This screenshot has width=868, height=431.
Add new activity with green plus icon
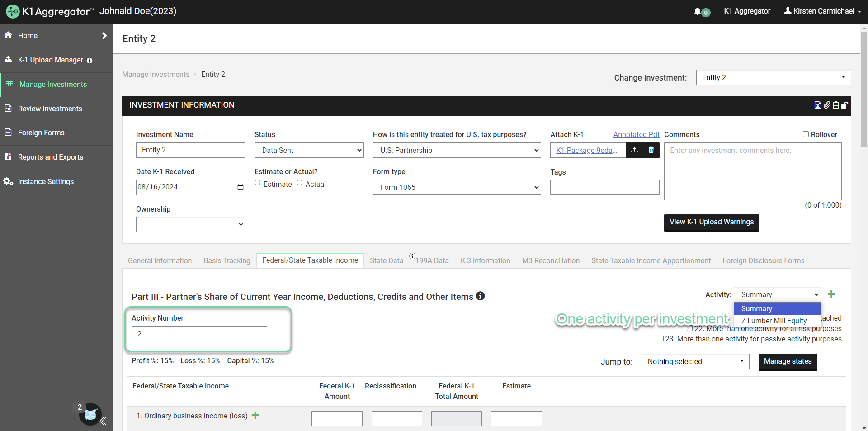831,294
